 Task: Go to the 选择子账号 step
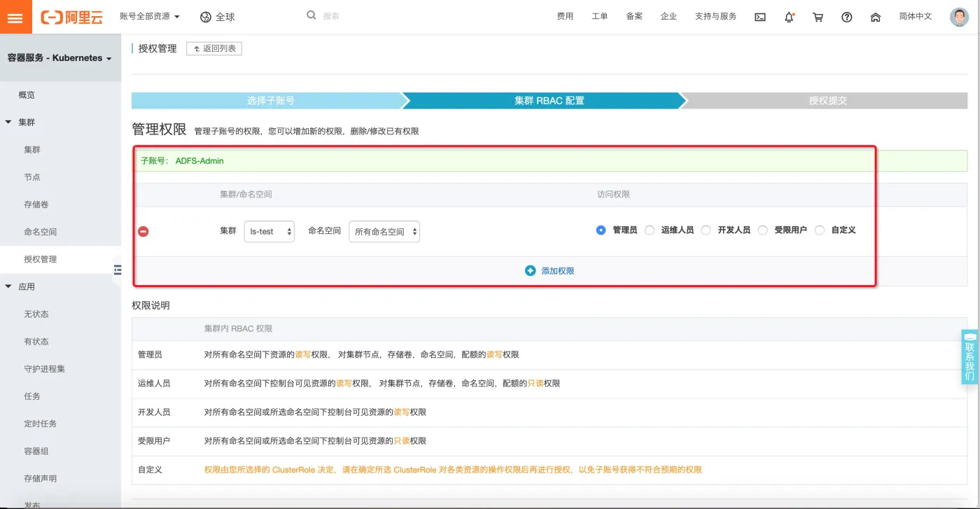[x=270, y=100]
